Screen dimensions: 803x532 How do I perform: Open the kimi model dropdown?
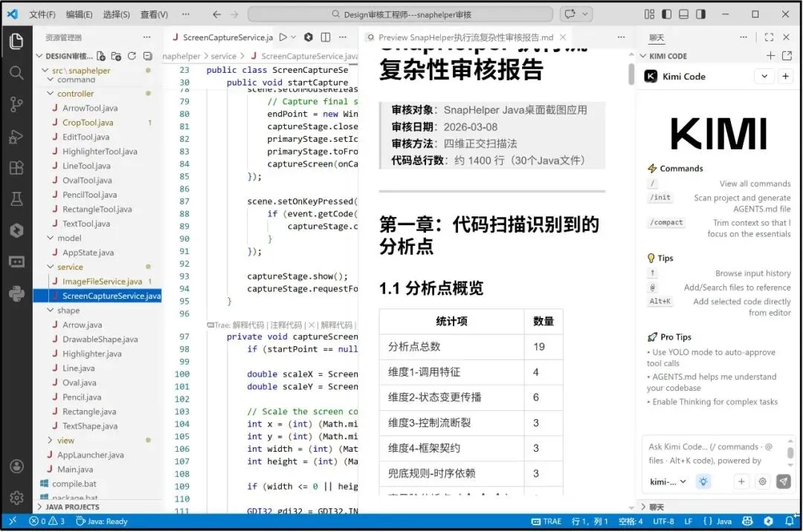click(x=668, y=482)
